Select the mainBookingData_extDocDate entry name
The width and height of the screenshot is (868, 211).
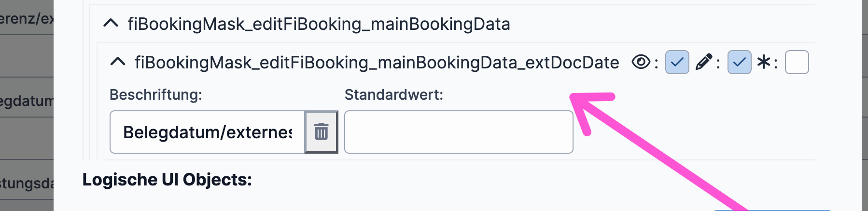click(x=377, y=62)
